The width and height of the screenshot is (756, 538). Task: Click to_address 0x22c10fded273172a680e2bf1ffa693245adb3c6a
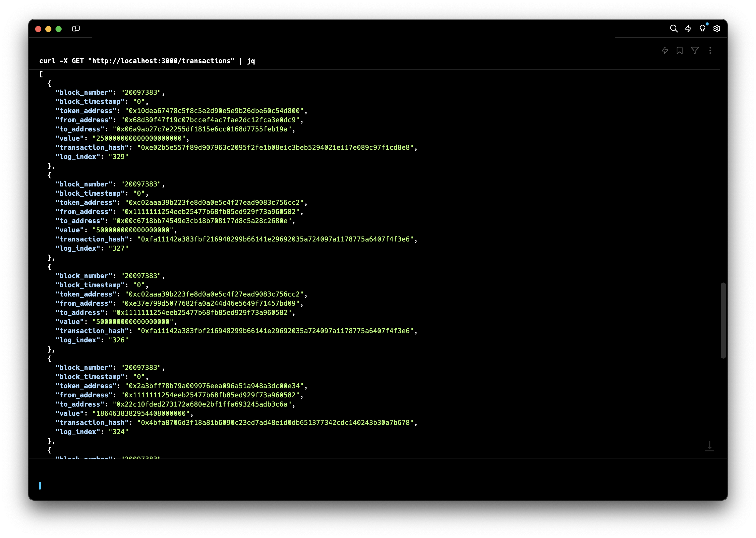pyautogui.click(x=202, y=405)
